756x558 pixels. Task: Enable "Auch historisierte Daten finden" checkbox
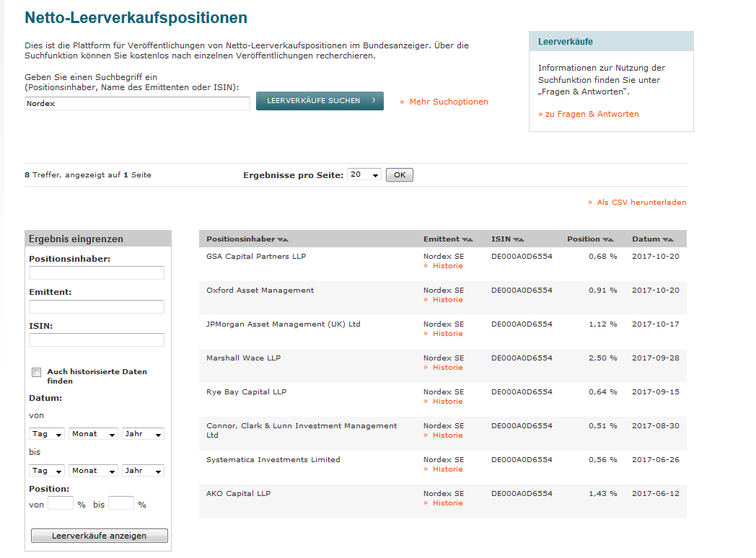pos(36,372)
